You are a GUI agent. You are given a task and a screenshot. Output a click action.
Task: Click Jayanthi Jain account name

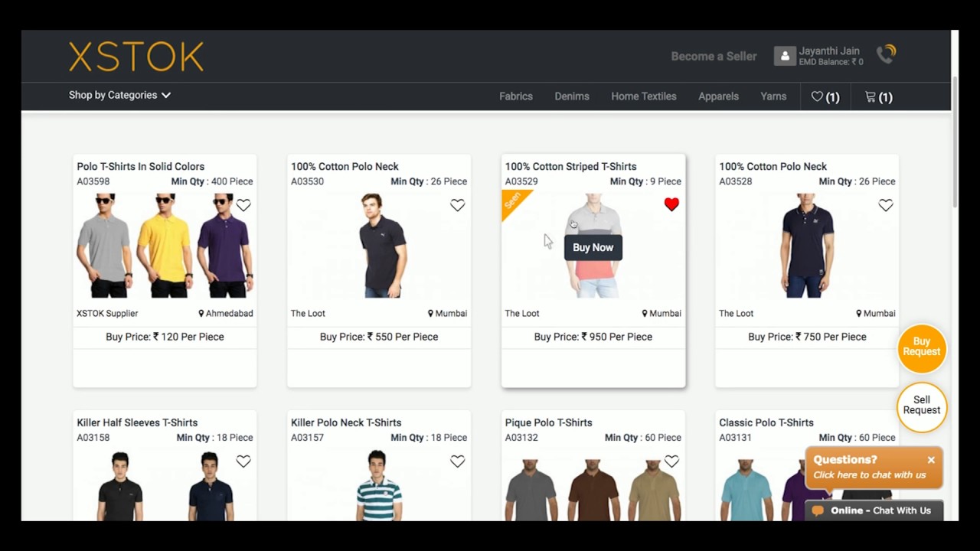pyautogui.click(x=829, y=51)
